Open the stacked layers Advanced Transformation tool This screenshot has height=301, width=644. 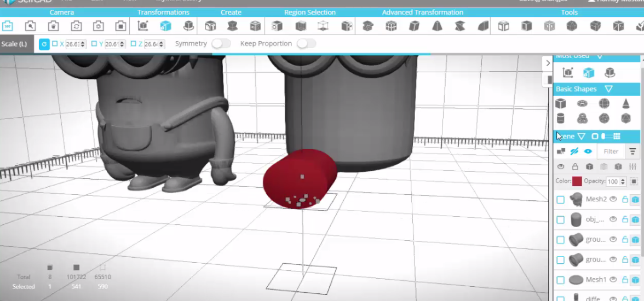click(368, 26)
